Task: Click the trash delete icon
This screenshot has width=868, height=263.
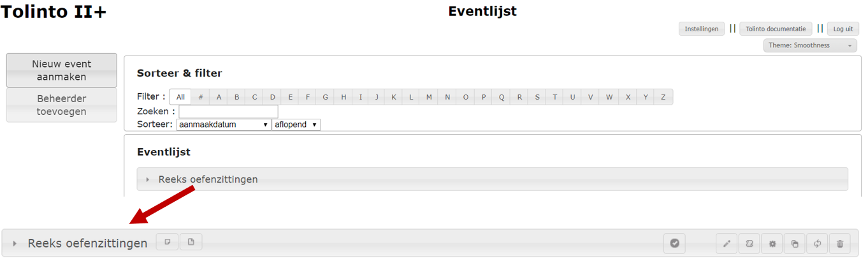Action: click(840, 243)
